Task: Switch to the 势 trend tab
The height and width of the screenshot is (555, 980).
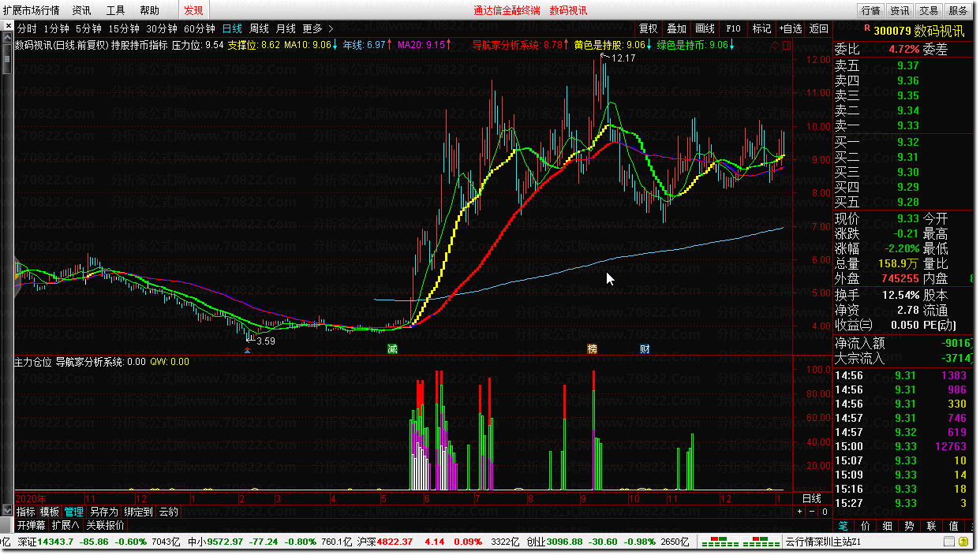Action: pos(910,526)
